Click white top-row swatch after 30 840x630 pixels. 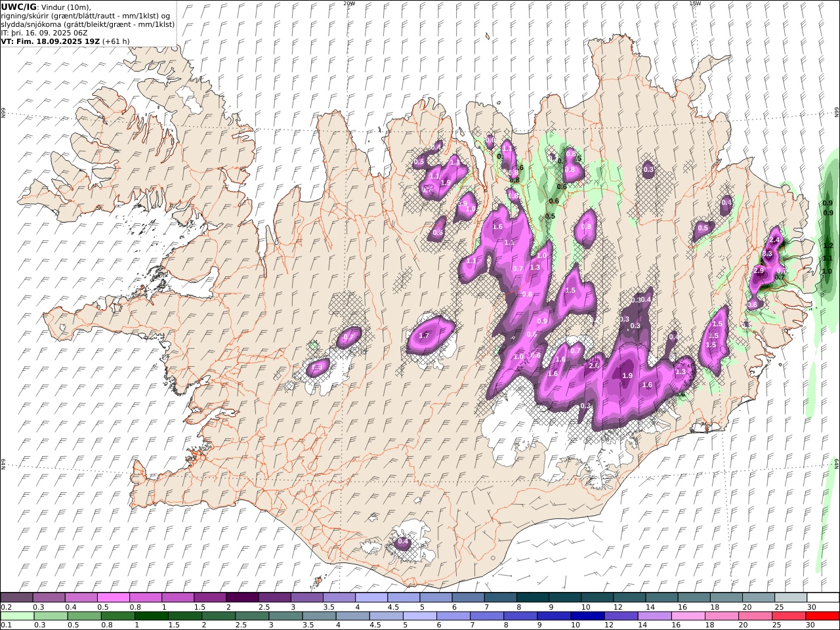[823, 597]
